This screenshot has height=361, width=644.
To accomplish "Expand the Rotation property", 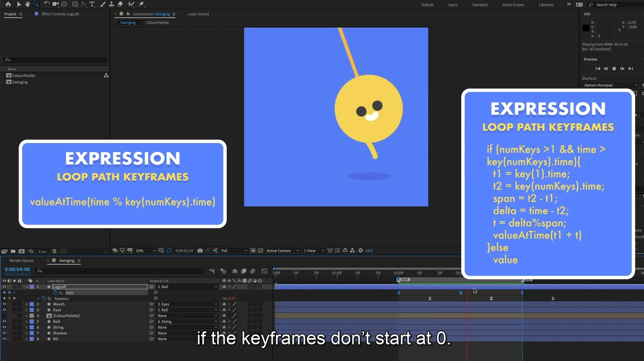I will [x=38, y=299].
